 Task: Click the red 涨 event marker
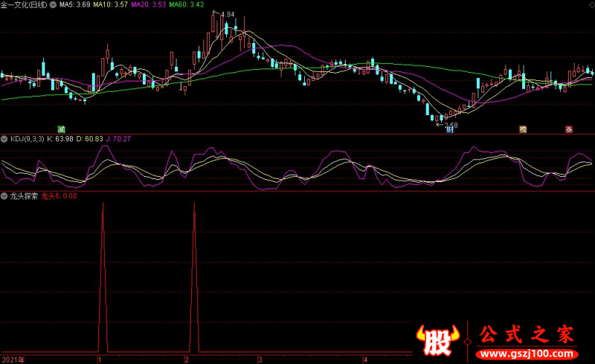tap(567, 129)
